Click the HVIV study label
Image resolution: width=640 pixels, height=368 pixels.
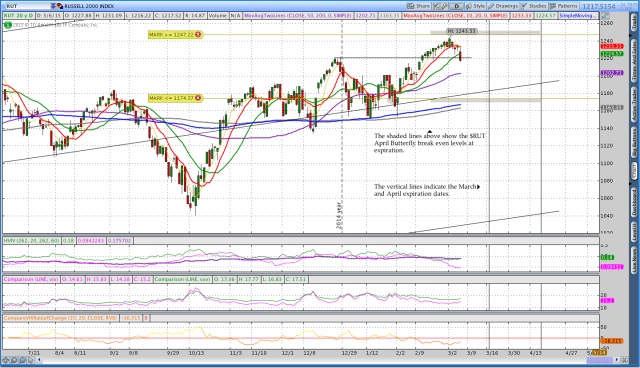pyautogui.click(x=32, y=241)
